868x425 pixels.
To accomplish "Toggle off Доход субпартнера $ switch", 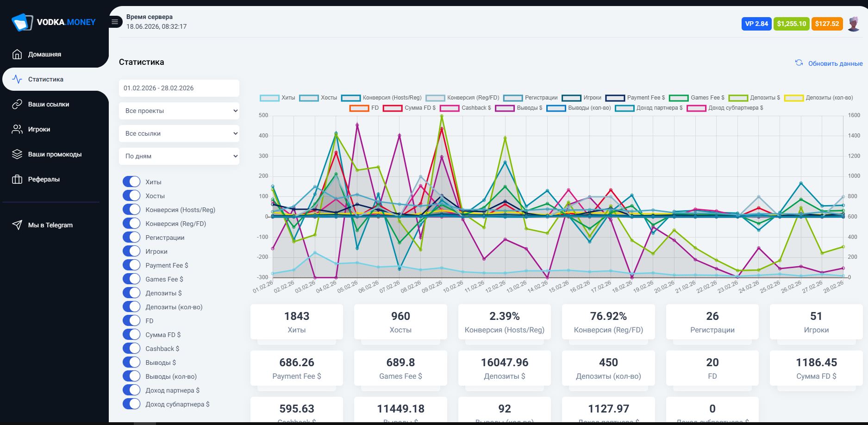I will [131, 404].
